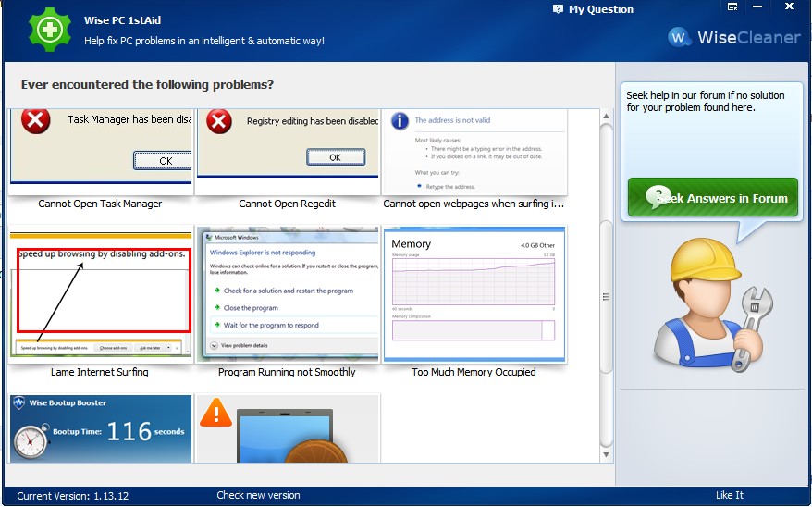Click the OK button in Task Manager thumbnail

163,161
